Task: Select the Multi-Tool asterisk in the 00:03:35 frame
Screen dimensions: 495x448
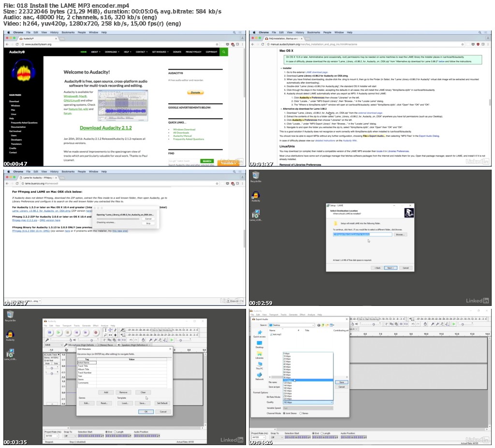Action: click(115, 335)
